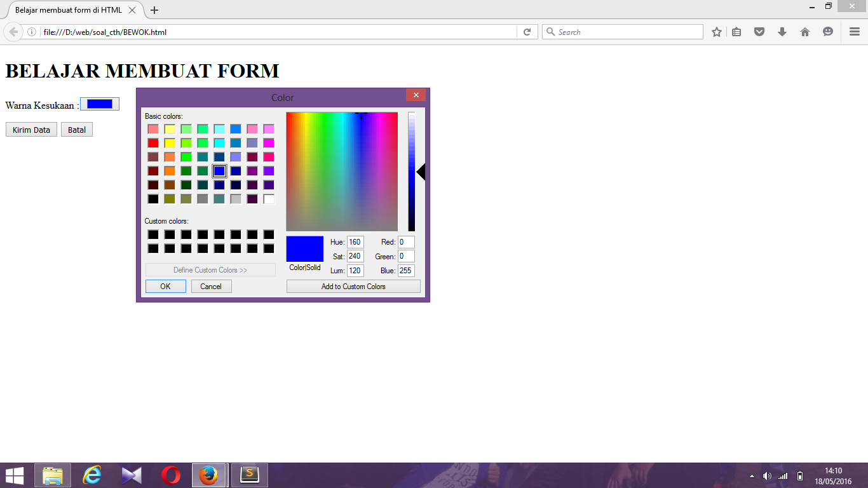Open bookmarks via the clipboard-list icon
Image resolution: width=868 pixels, height=488 pixels.
736,31
